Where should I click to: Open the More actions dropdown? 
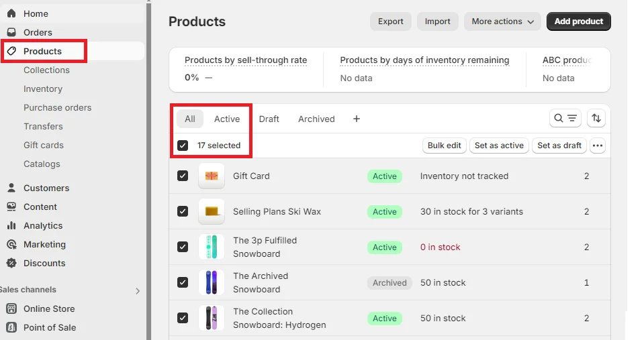(502, 21)
